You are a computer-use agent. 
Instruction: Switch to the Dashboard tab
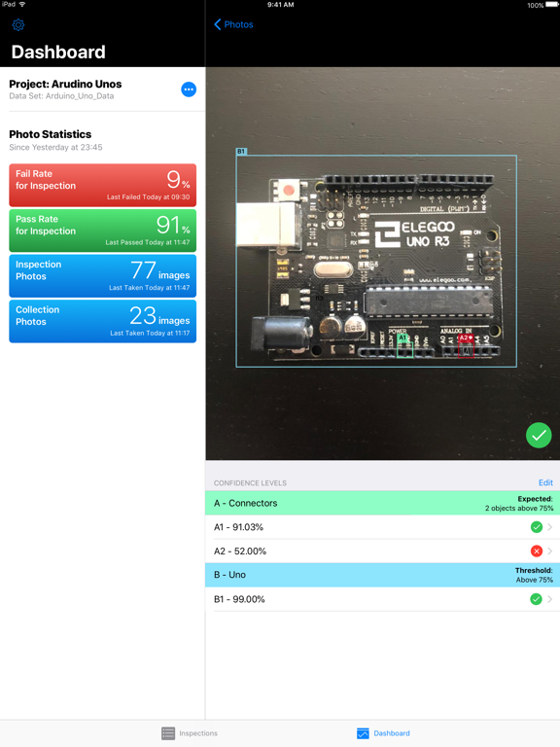point(383,733)
